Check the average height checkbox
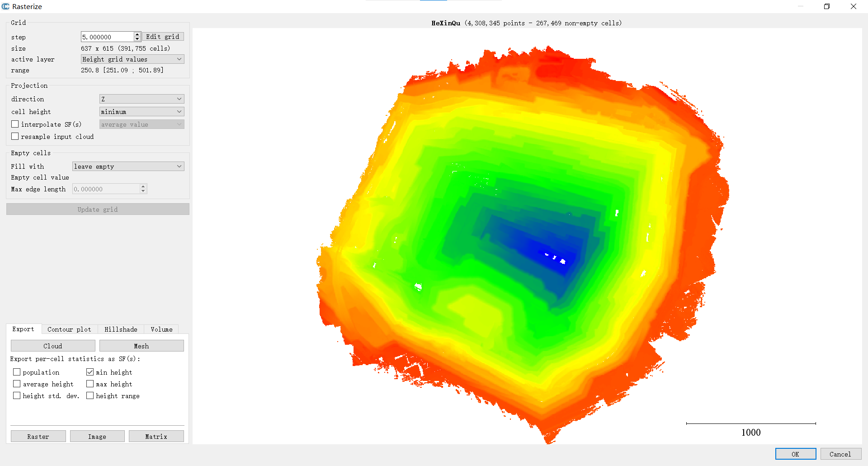The height and width of the screenshot is (466, 868). click(x=17, y=384)
